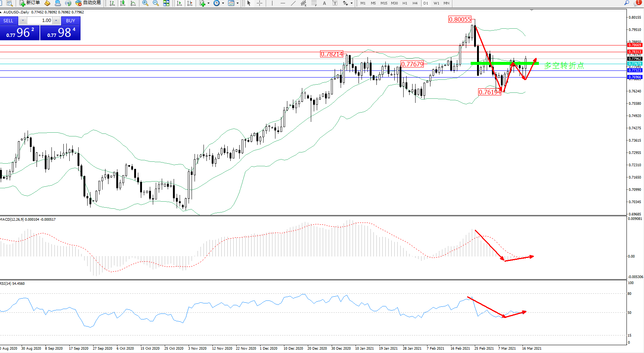Expand the chart periods clock dropdown

[223, 3]
